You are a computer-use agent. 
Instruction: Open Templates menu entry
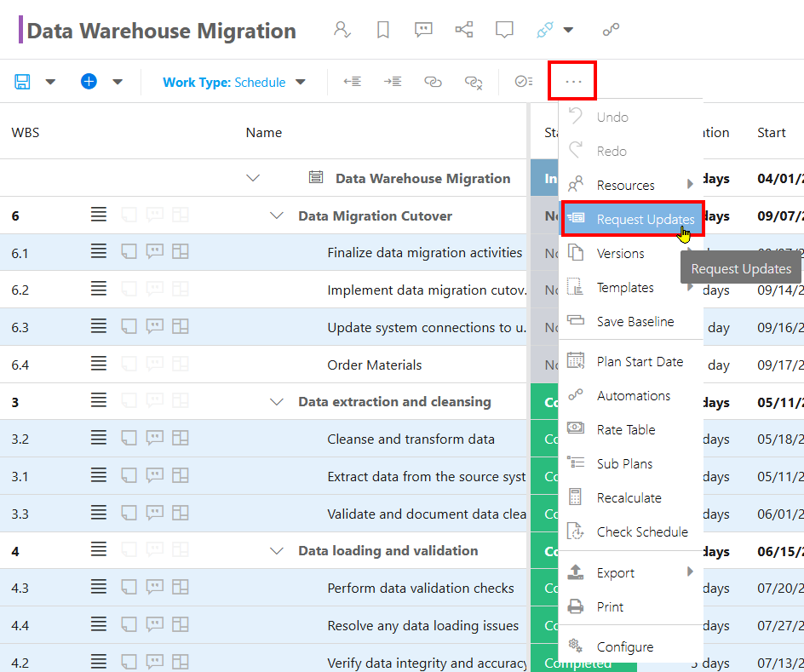[x=631, y=288]
